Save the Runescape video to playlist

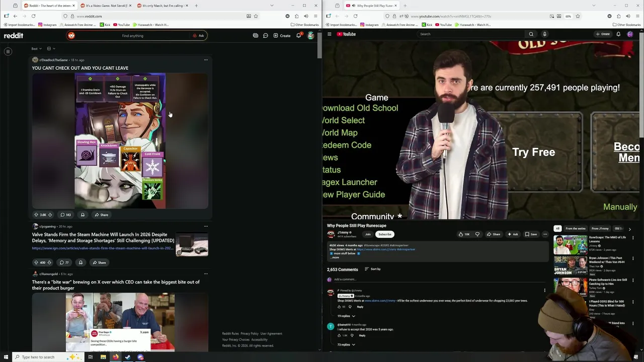click(531, 234)
